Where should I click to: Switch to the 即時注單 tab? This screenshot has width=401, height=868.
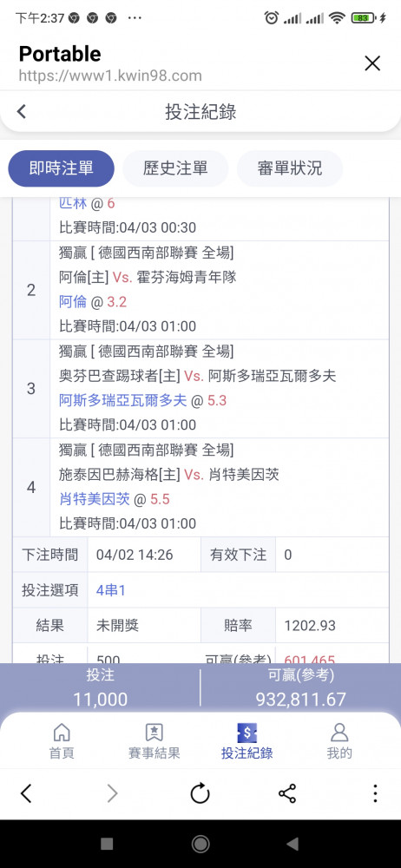(x=61, y=168)
